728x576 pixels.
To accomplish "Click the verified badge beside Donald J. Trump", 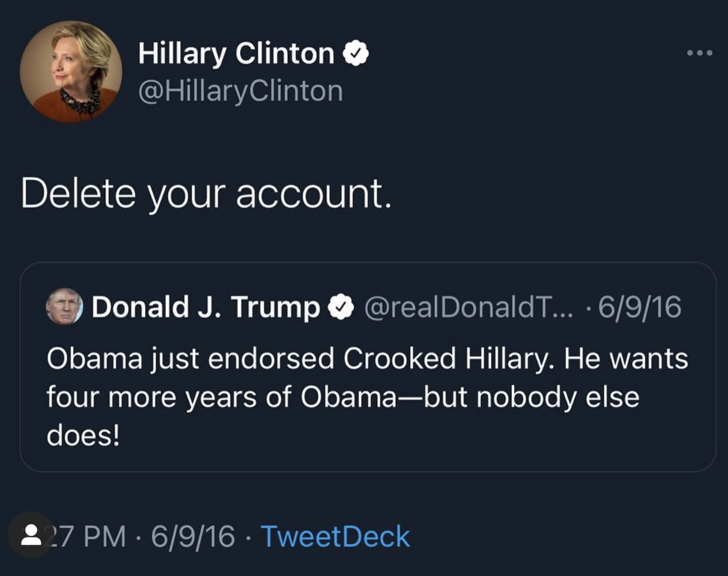I will pyautogui.click(x=340, y=308).
